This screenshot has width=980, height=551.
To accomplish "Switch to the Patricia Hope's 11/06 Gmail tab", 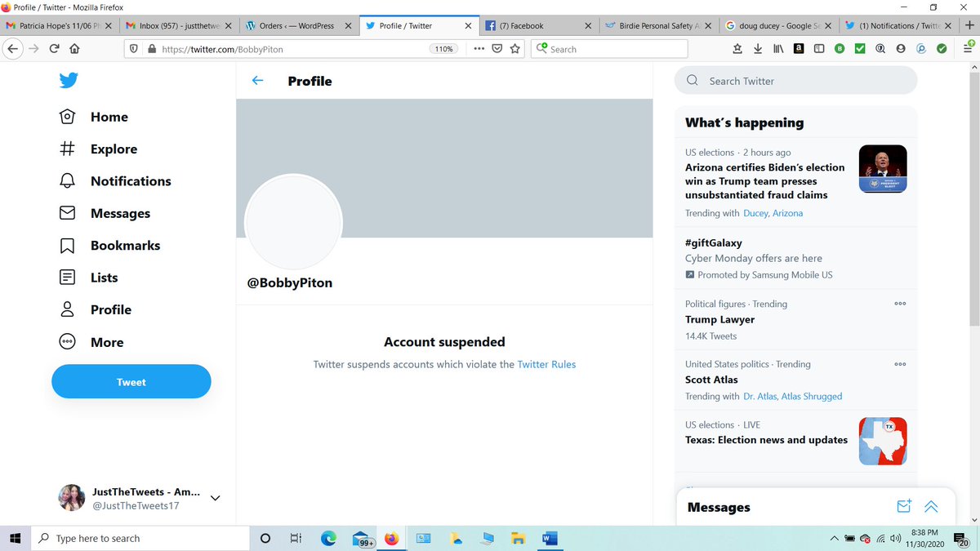I will pyautogui.click(x=59, y=25).
